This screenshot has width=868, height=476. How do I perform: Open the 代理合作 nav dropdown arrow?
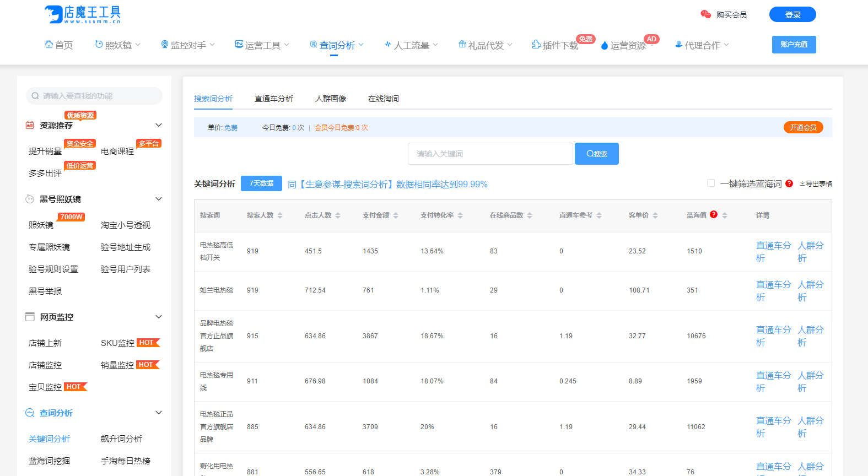[x=726, y=45]
